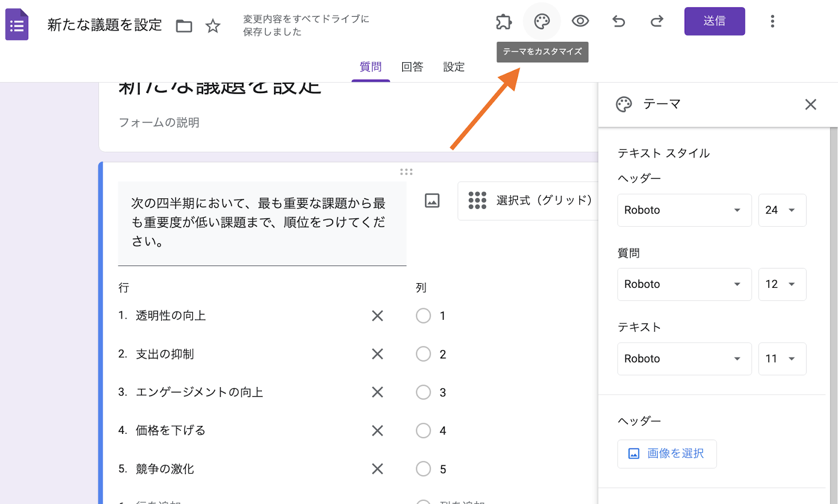Open text font size 11 dropdown
The height and width of the screenshot is (504, 838).
(x=782, y=359)
